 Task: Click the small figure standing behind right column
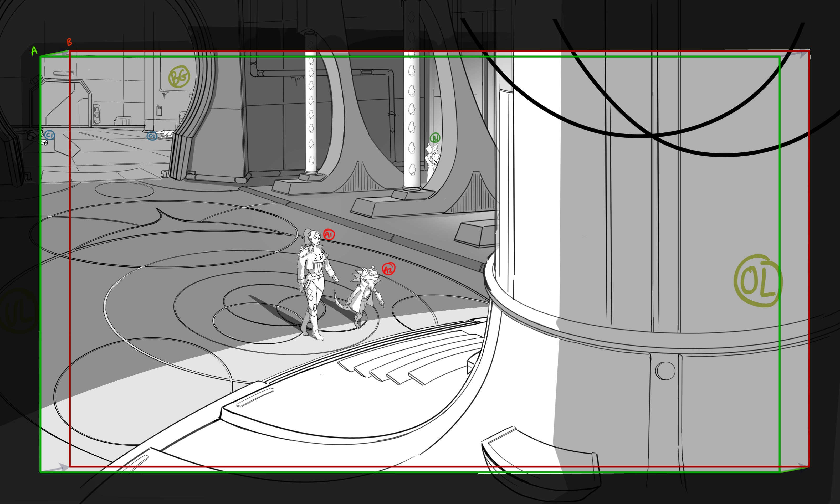pos(432,160)
